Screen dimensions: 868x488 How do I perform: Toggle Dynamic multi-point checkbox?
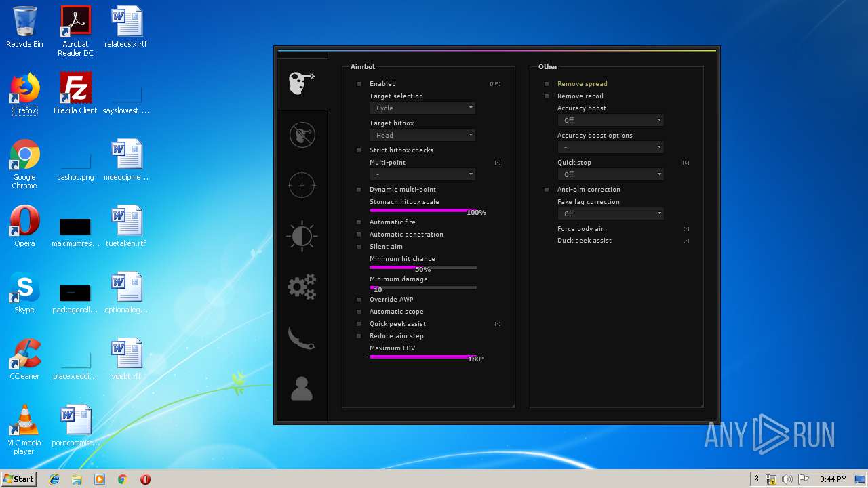(x=359, y=190)
